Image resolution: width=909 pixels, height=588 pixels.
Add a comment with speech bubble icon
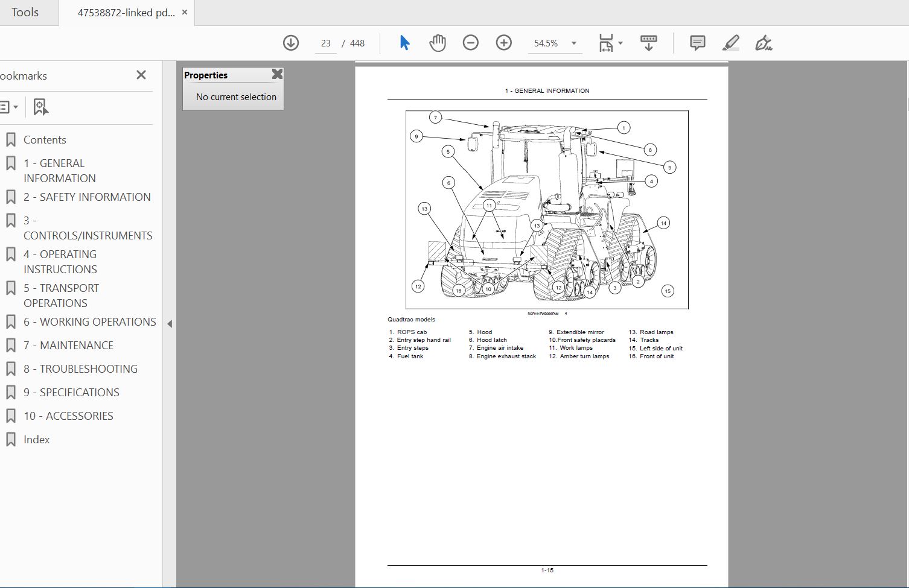point(697,43)
